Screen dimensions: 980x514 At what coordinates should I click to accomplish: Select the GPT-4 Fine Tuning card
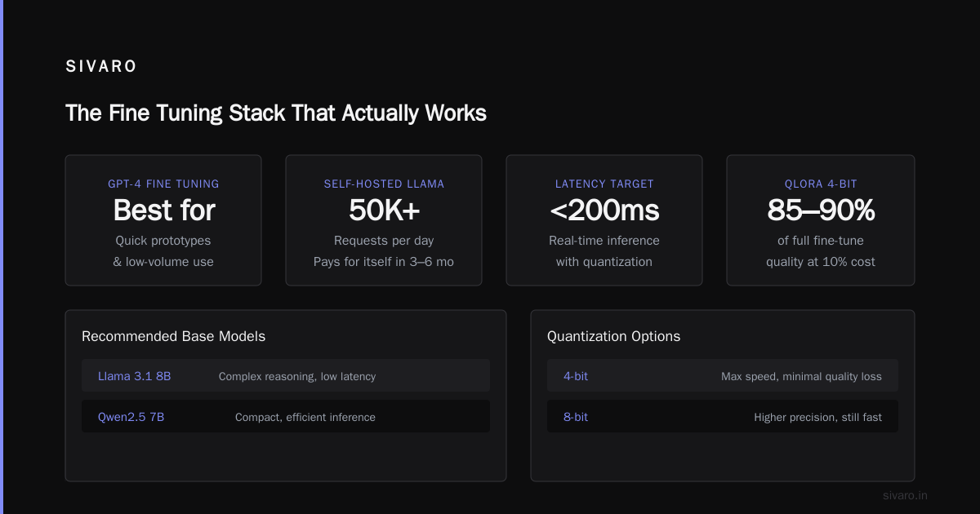[x=163, y=220]
